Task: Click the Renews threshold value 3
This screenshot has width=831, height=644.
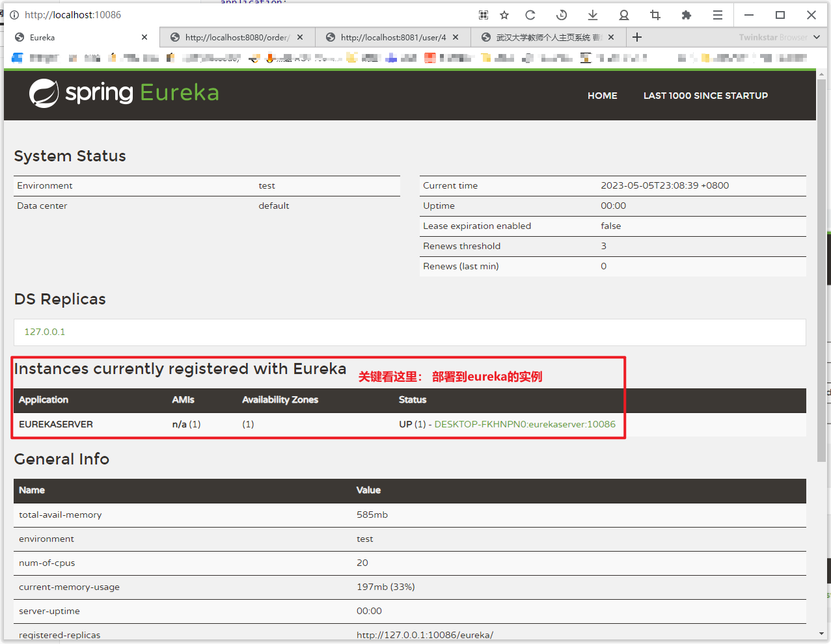Action: click(x=604, y=246)
